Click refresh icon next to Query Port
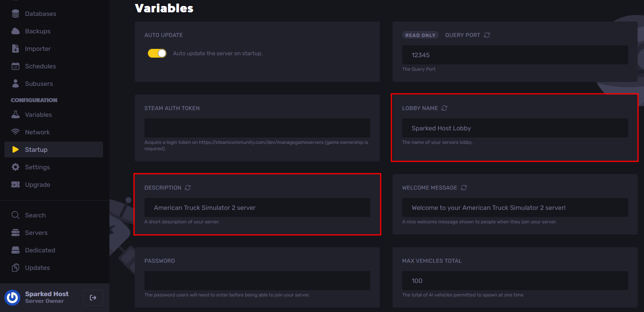 (487, 35)
